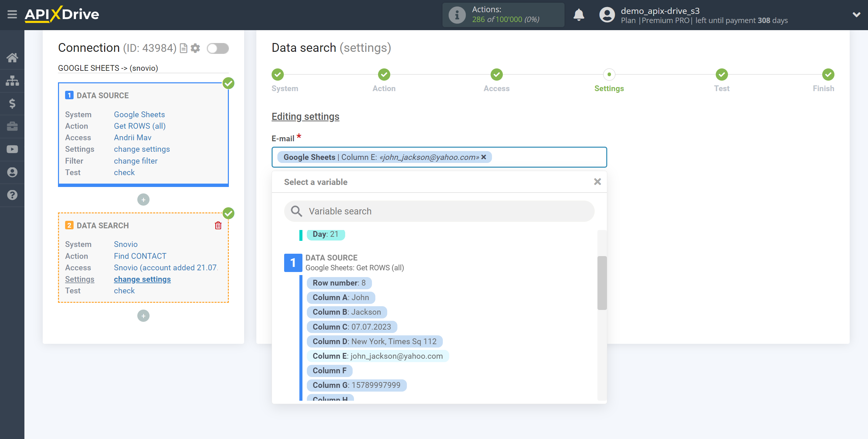Screen dimensions: 868x439
Task: Select Column E email variable
Action: click(x=378, y=356)
